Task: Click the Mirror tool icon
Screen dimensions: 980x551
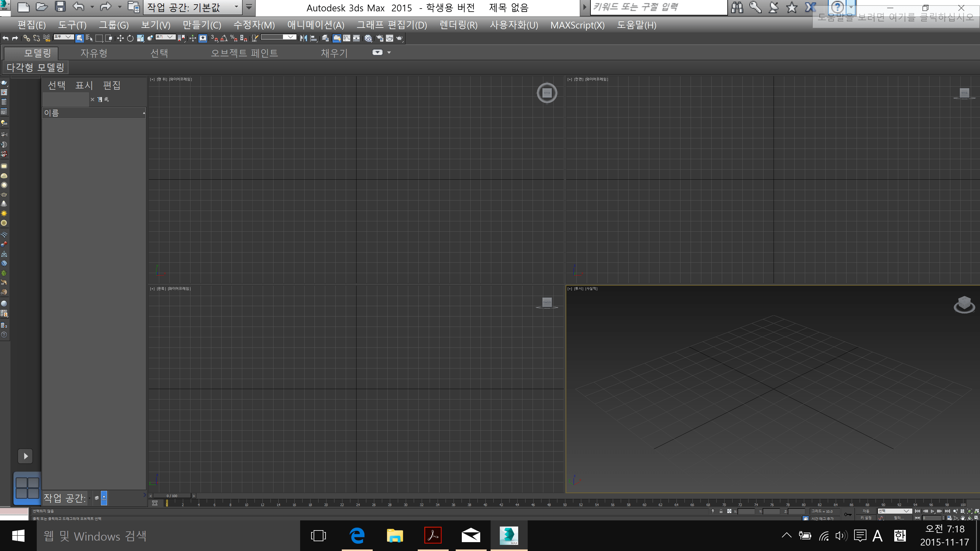Action: (303, 38)
